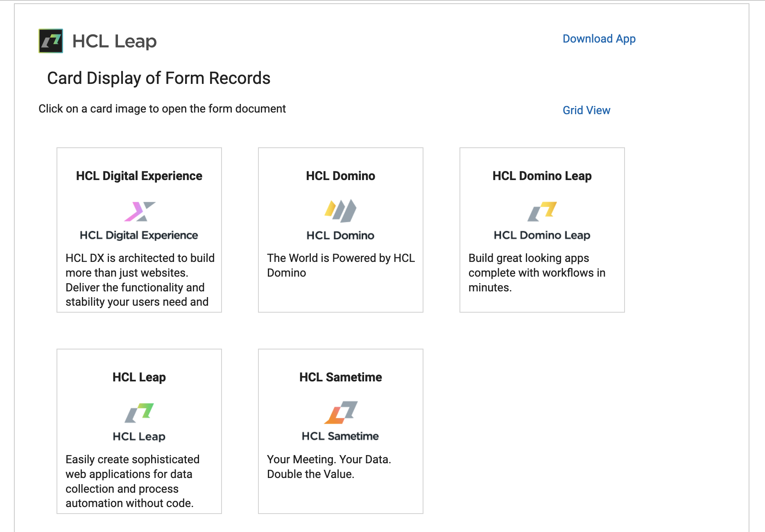Select the HCL Leap card title
This screenshot has width=765, height=532.
139,377
